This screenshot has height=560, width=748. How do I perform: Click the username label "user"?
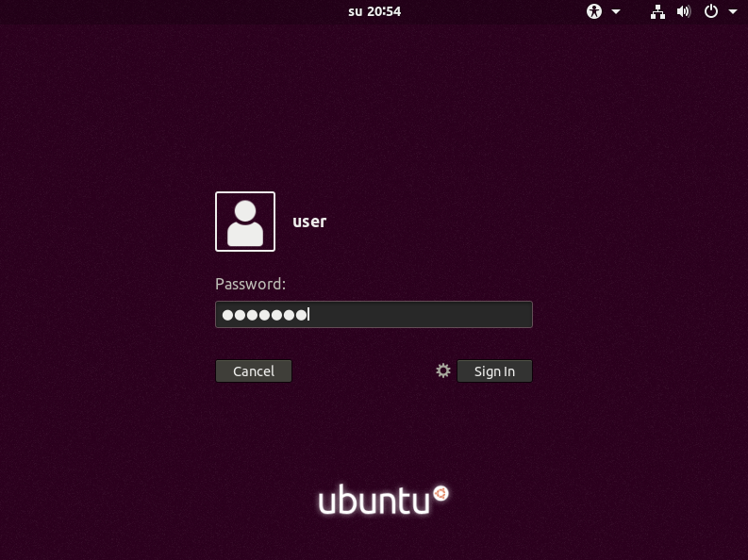[x=309, y=222]
